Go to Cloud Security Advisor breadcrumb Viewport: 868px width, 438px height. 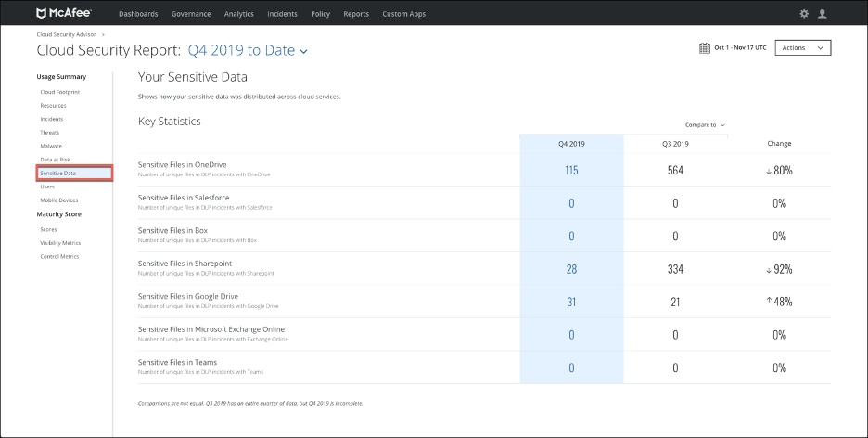point(67,34)
